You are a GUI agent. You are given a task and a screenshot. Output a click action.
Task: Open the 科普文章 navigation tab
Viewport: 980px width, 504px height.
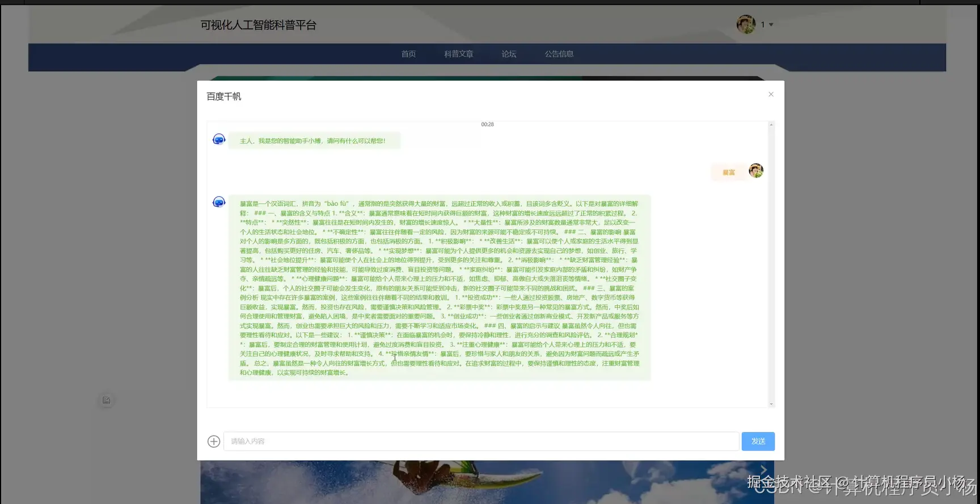click(459, 54)
